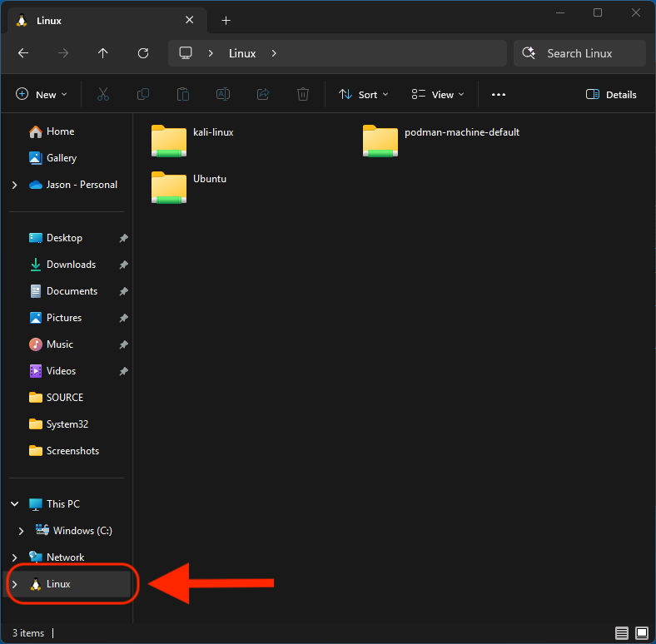
Task: Click the PC monitor icon in address bar
Action: (x=186, y=53)
